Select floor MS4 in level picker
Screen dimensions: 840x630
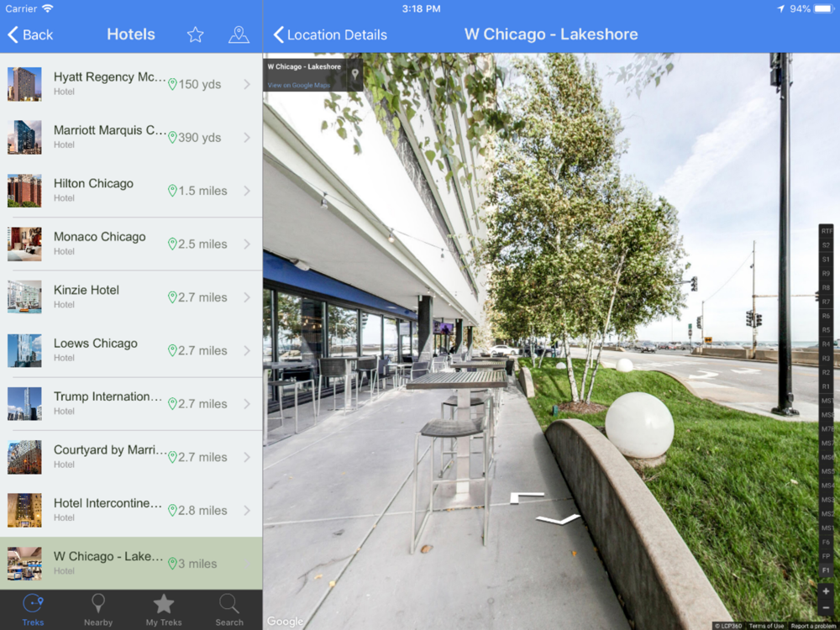pyautogui.click(x=827, y=486)
